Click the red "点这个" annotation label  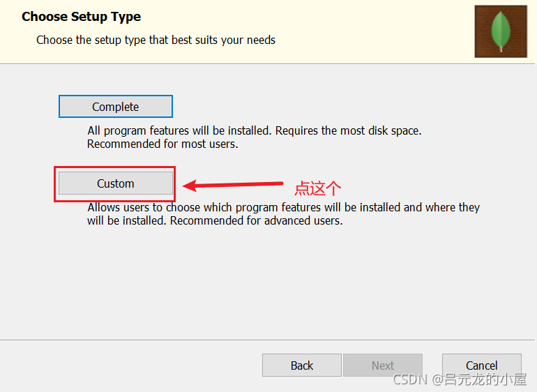click(x=318, y=188)
